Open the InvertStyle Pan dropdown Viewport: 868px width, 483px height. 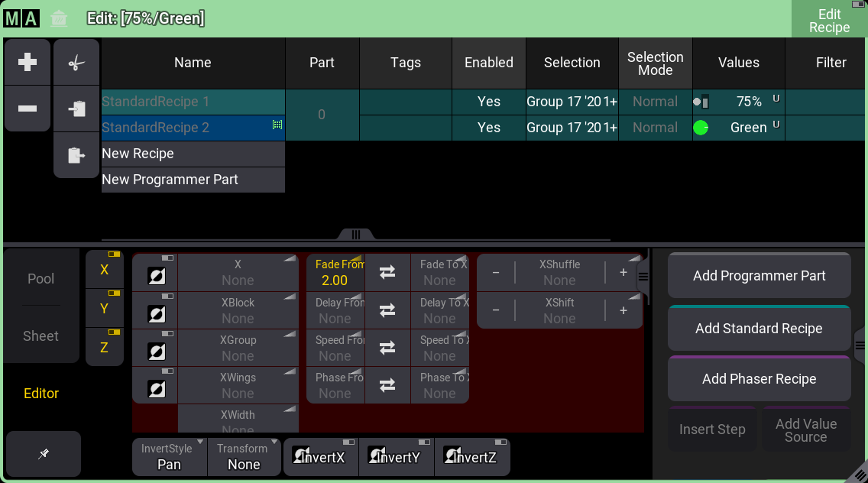point(170,457)
